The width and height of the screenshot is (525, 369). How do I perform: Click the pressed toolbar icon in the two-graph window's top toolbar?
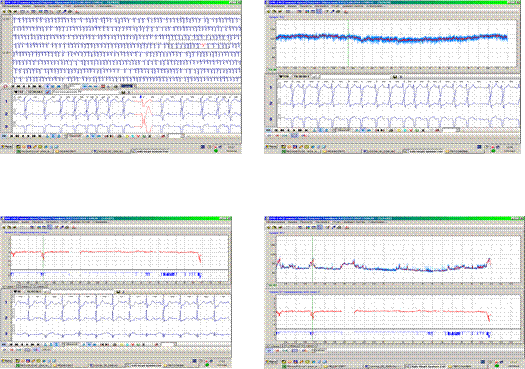320,227
